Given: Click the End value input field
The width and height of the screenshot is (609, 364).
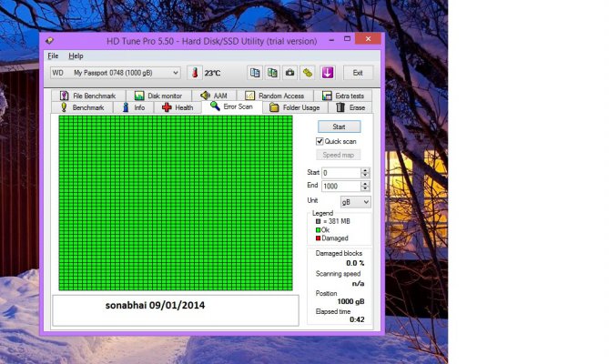Looking at the screenshot, I should coord(341,187).
